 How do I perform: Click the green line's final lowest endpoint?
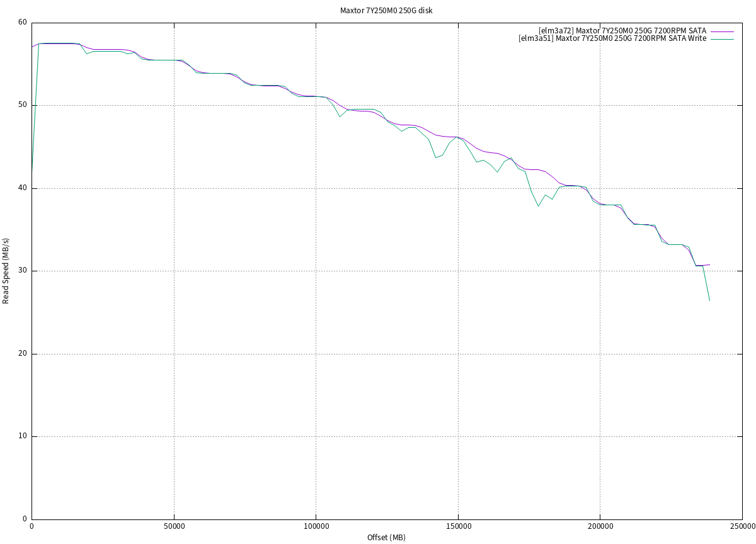click(x=709, y=300)
